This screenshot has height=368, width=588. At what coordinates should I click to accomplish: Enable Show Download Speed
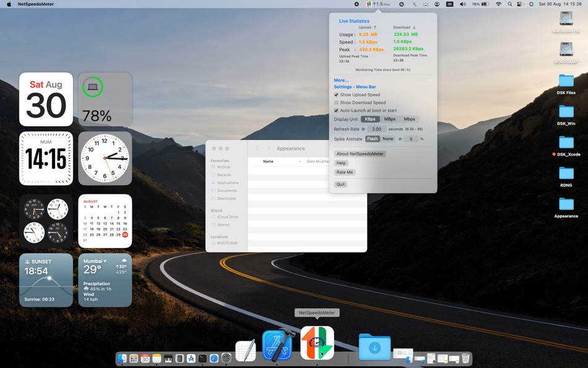point(335,102)
